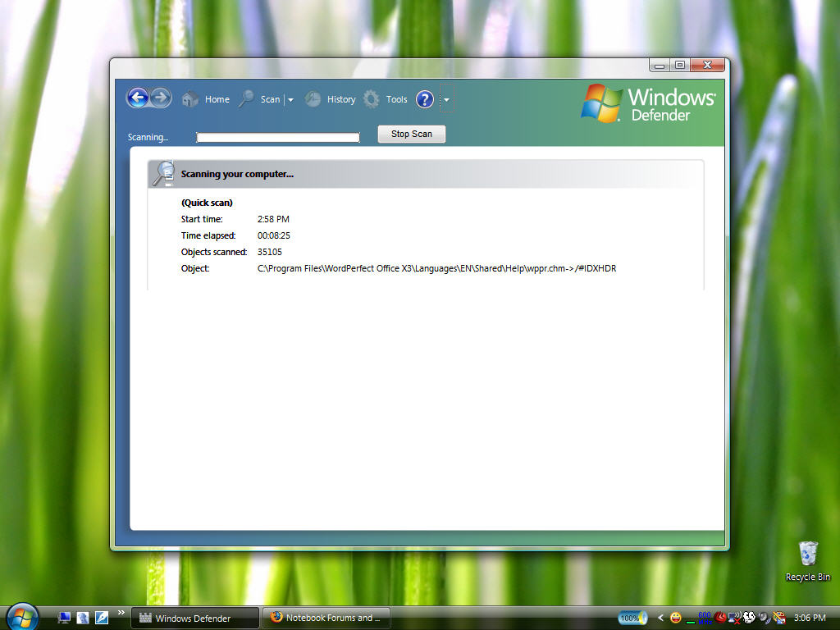Select the elapsed time '00:08:25'
Screen dimensions: 840x630
[274, 235]
